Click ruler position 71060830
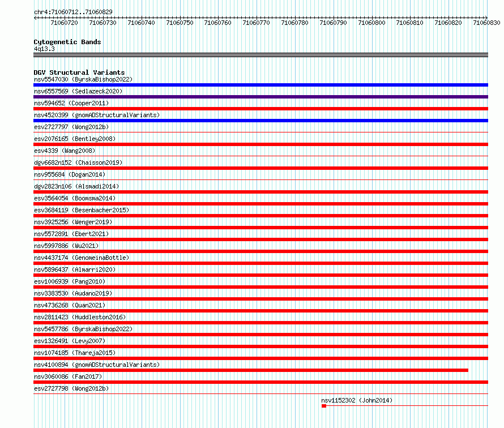This screenshot has height=428, width=504. (x=486, y=23)
